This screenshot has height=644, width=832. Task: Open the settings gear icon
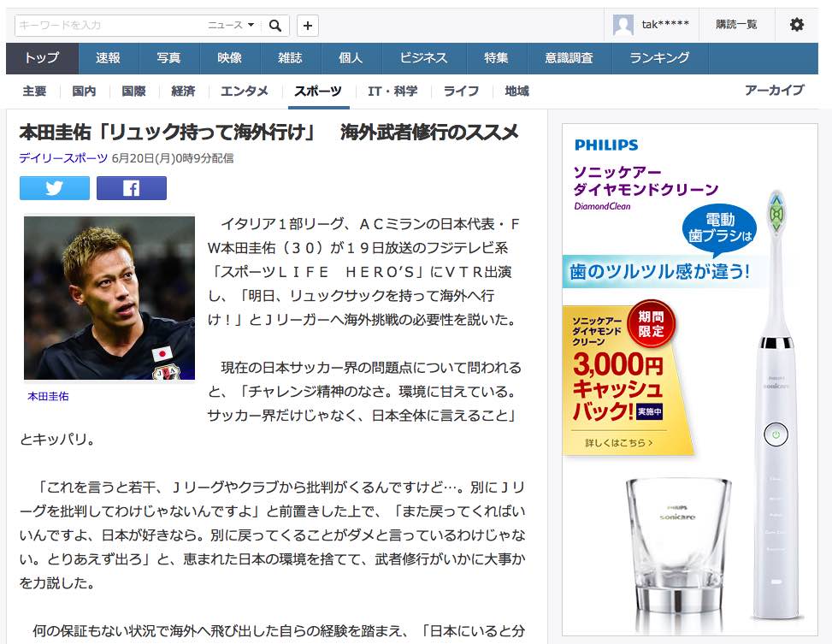click(x=796, y=25)
